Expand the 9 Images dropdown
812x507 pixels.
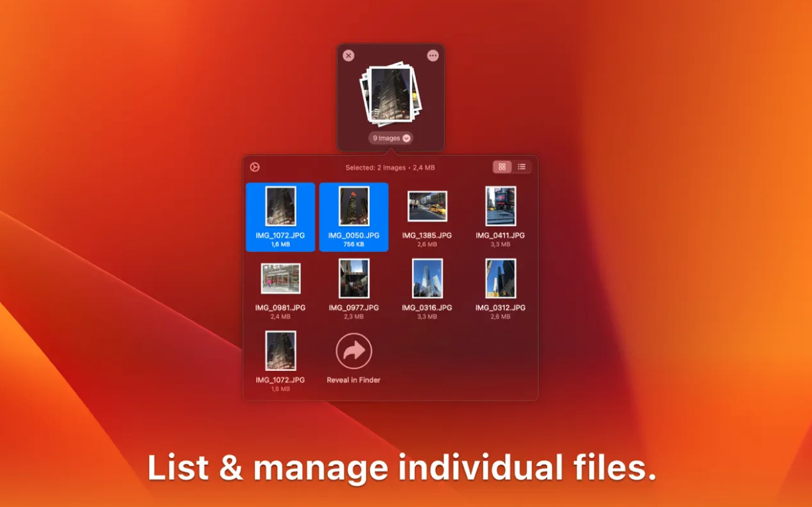pos(391,138)
